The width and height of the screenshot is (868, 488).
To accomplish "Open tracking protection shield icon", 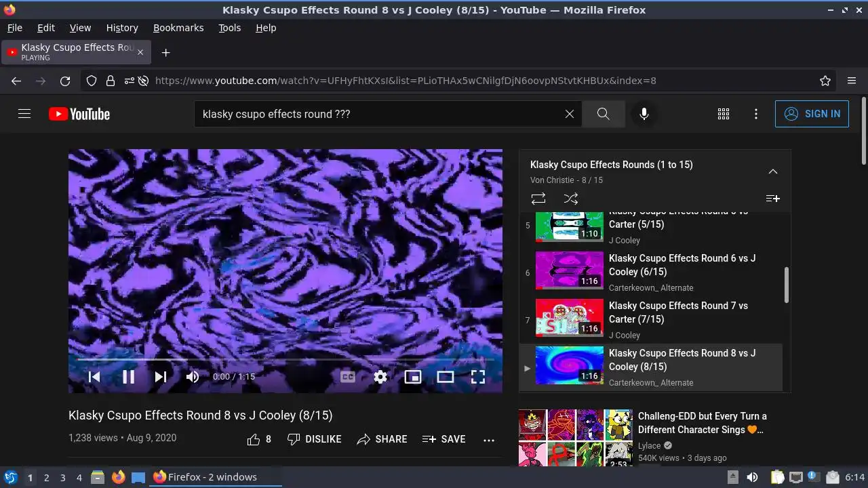I will click(92, 81).
